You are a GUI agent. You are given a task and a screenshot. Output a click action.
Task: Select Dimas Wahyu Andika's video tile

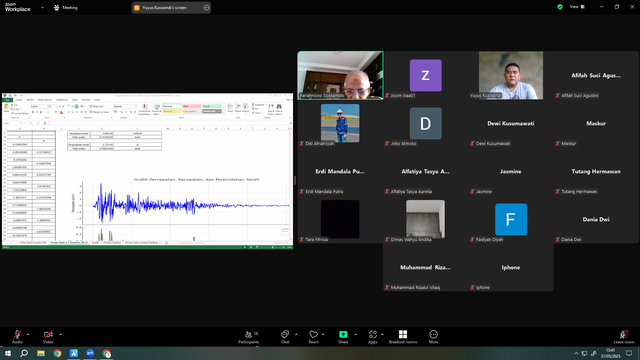tap(425, 219)
